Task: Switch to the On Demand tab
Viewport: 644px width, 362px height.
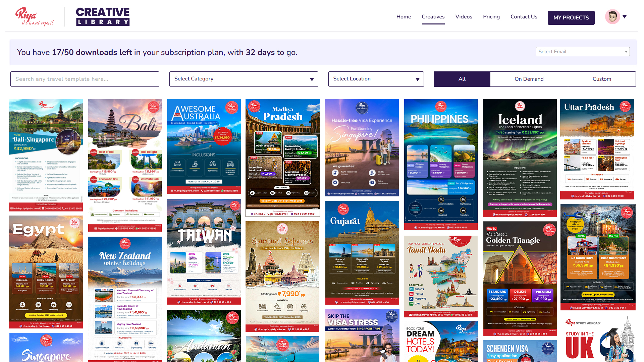Action: [529, 79]
